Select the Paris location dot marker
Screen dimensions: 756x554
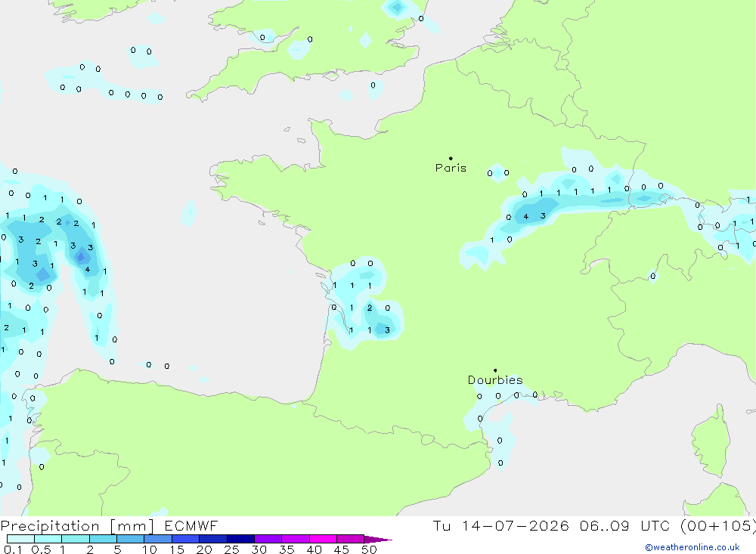[x=451, y=158]
